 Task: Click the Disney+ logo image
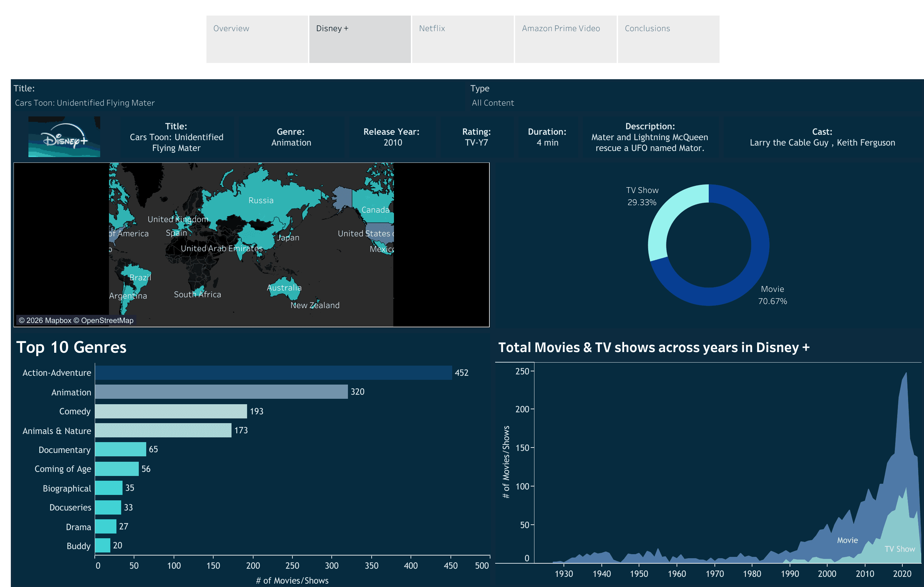tap(64, 137)
